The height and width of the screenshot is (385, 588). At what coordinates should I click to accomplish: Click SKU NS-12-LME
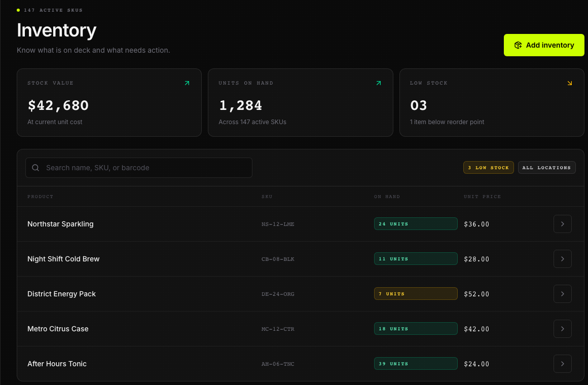tap(277, 224)
